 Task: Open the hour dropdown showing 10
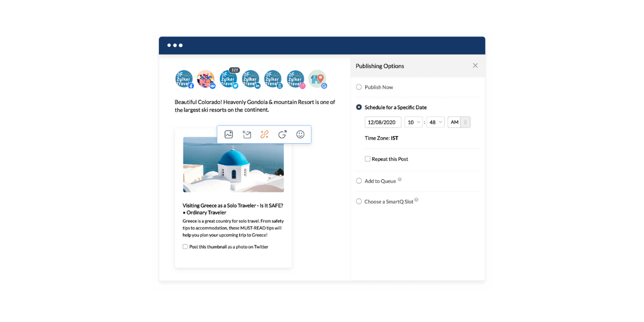pyautogui.click(x=413, y=122)
